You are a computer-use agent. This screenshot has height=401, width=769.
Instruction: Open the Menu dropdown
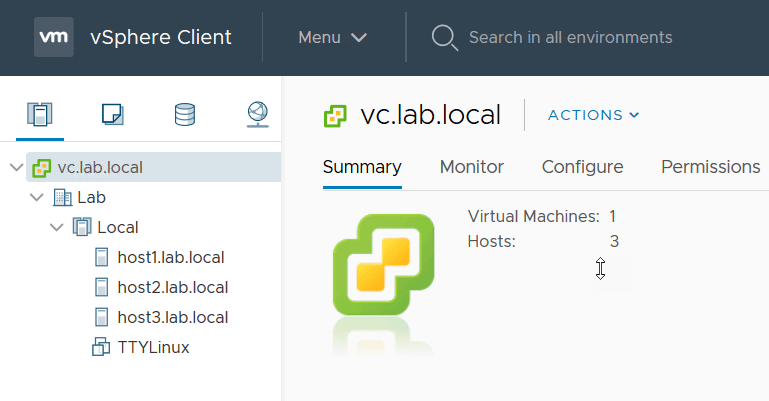point(333,37)
